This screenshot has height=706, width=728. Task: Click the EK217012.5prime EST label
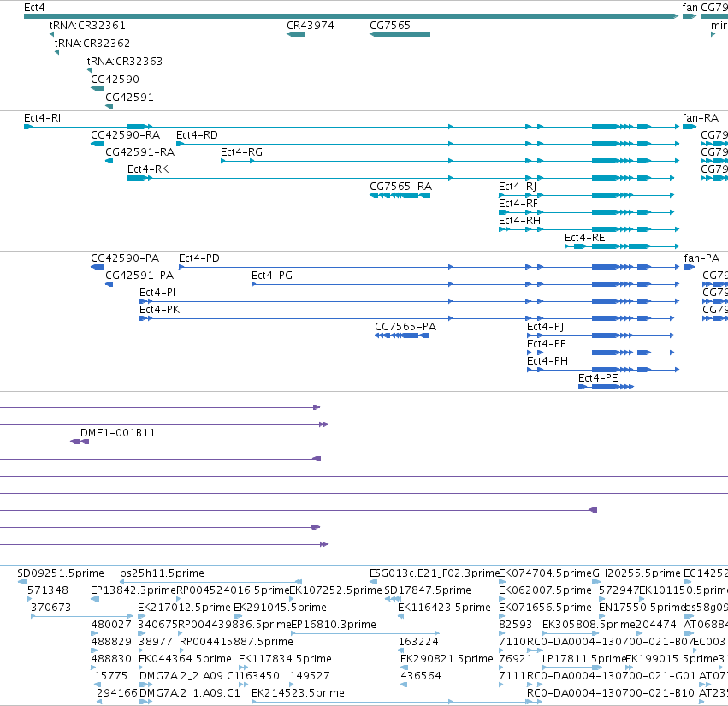[x=184, y=608]
